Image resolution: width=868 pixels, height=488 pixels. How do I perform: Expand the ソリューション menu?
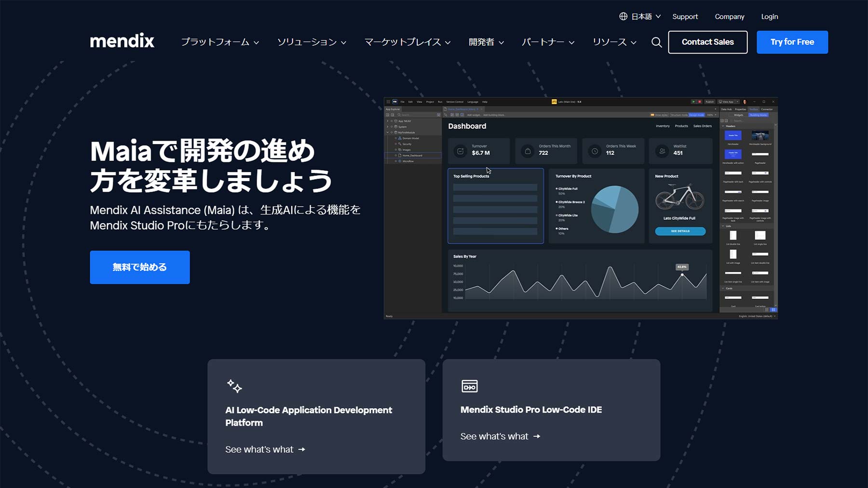tap(312, 42)
